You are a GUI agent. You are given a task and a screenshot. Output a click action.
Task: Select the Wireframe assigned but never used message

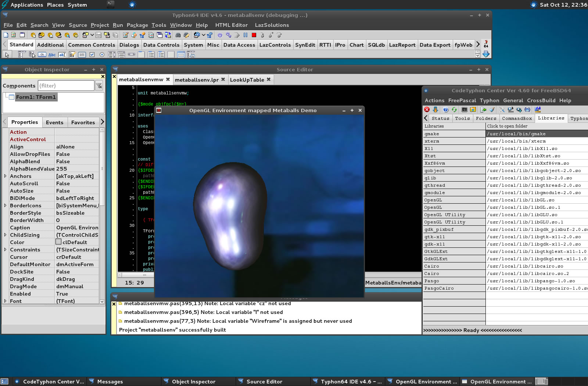[238, 321]
